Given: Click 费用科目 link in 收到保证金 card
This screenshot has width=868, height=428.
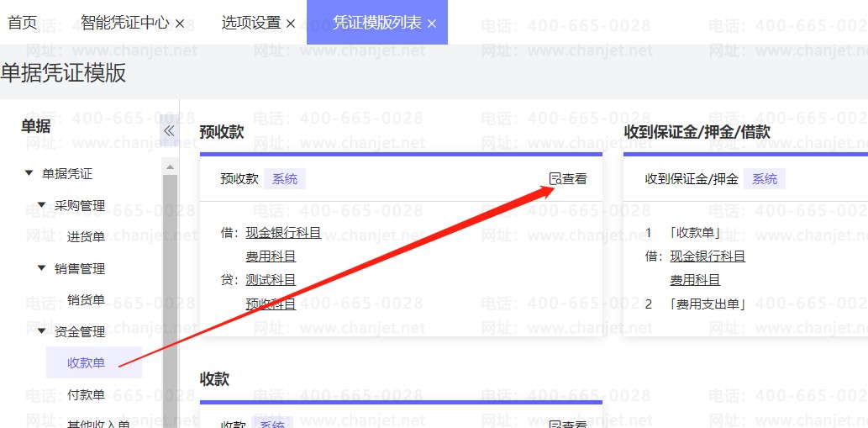Looking at the screenshot, I should 695,280.
